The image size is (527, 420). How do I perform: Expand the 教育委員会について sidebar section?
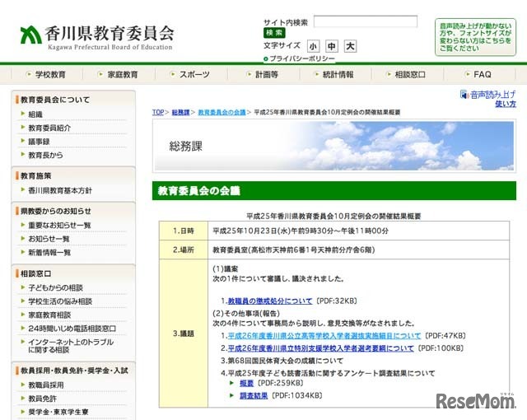tap(56, 100)
